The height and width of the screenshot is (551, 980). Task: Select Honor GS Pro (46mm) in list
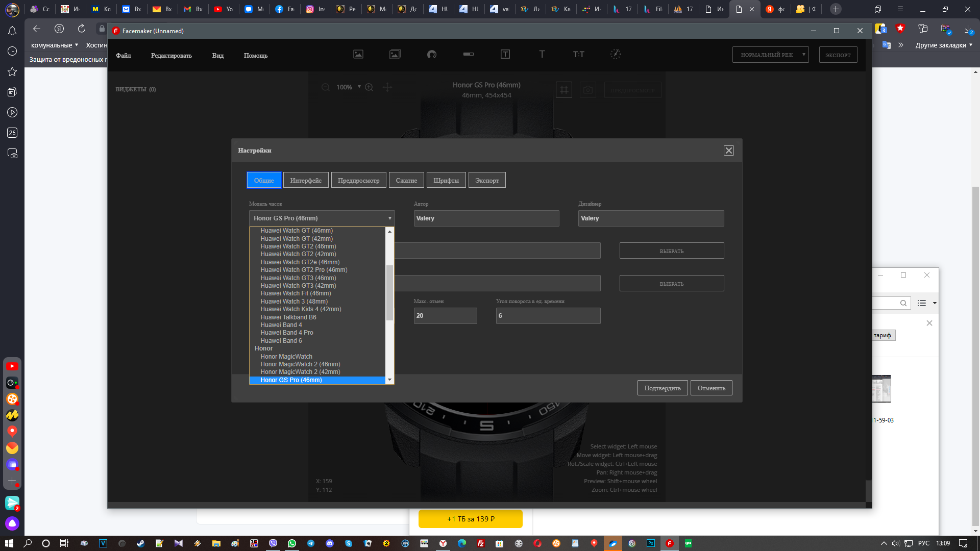(x=317, y=380)
